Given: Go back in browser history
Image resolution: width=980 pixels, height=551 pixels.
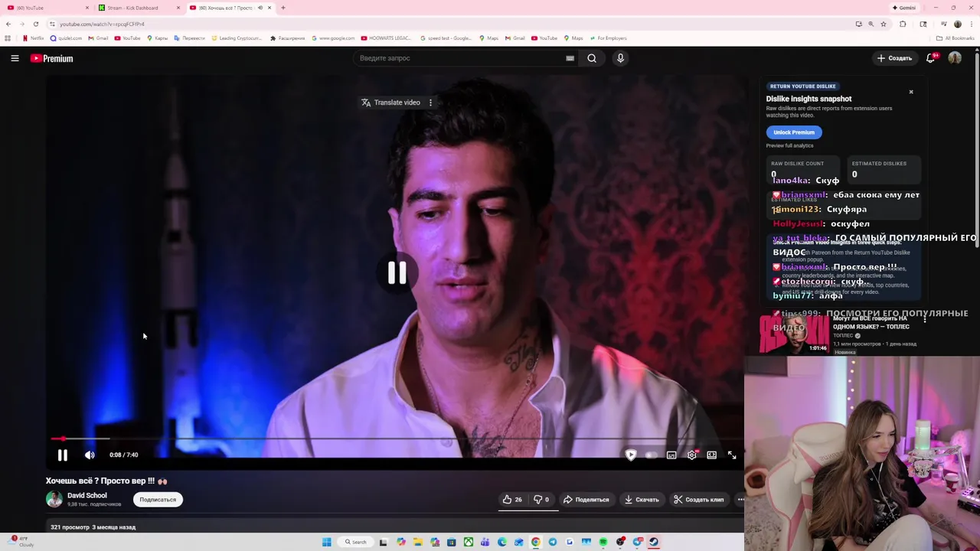Looking at the screenshot, I should pos(8,24).
